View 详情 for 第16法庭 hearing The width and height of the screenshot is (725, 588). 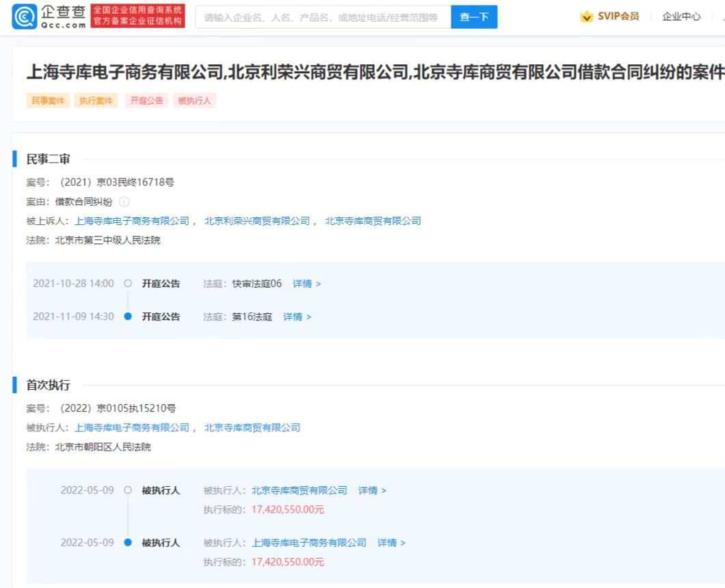click(x=297, y=317)
